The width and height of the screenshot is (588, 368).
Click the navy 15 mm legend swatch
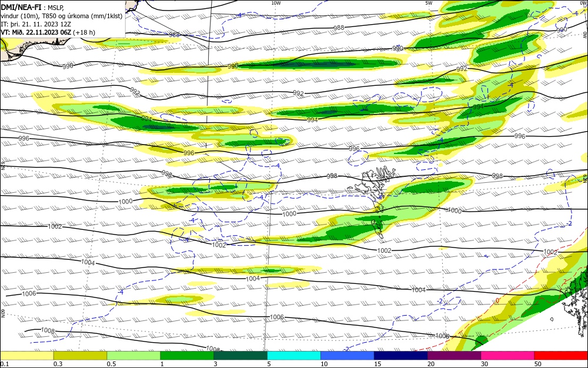[x=401, y=356]
